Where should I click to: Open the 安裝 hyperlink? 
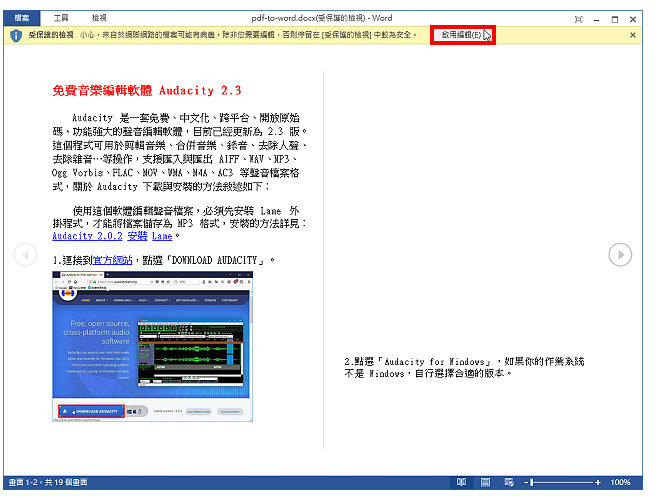click(137, 236)
